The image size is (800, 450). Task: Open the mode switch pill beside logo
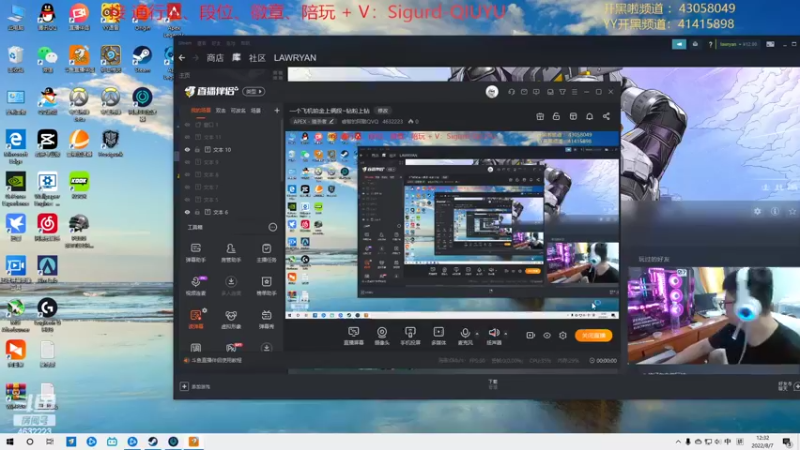pos(254,92)
